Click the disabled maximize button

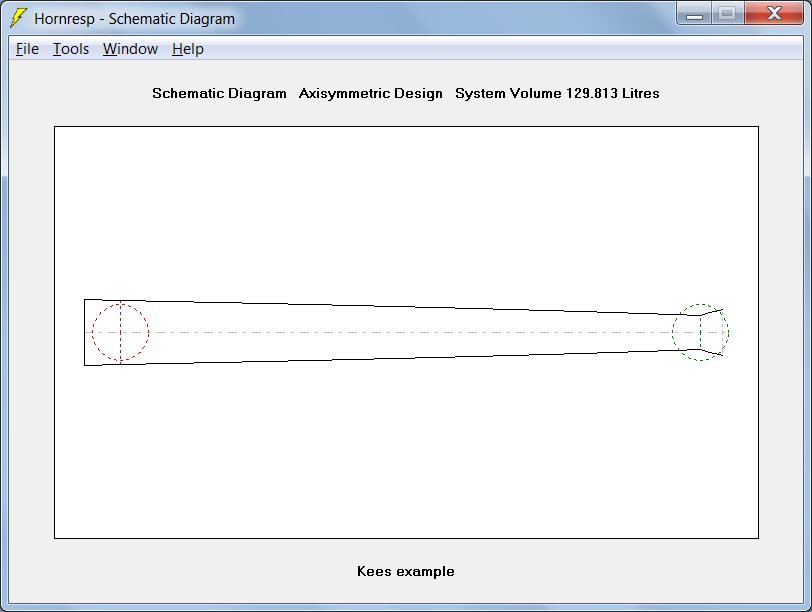coord(728,13)
